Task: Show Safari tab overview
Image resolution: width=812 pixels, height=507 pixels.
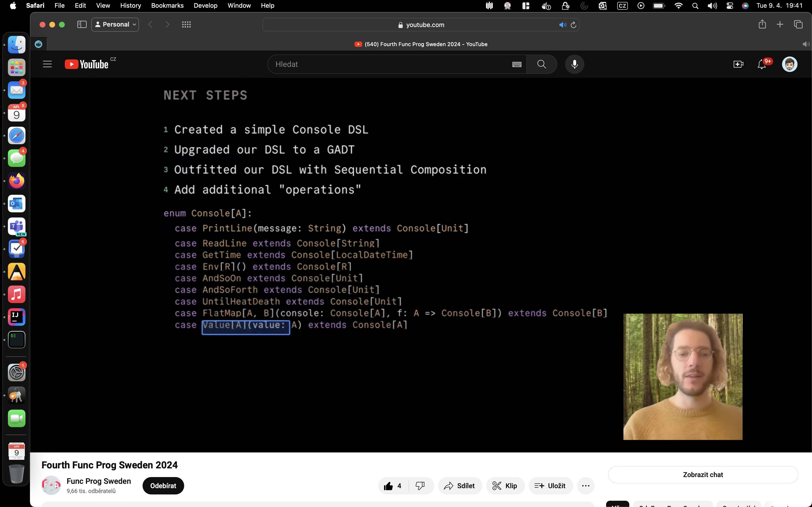Action: 798,24
